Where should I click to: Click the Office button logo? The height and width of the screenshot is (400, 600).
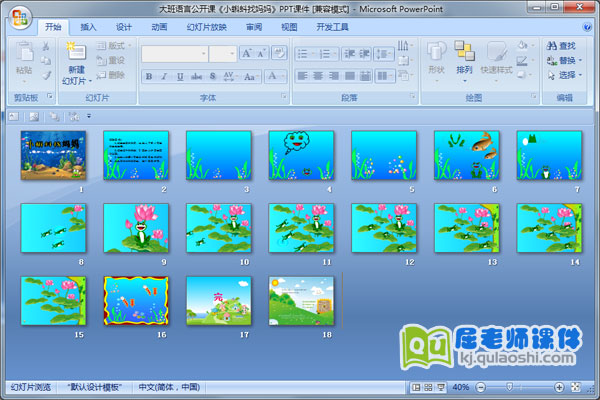point(19,16)
